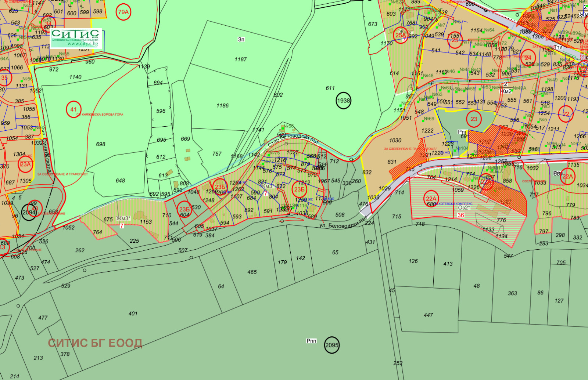Click the red circle labeled 24
588x380 pixels.
(528, 58)
